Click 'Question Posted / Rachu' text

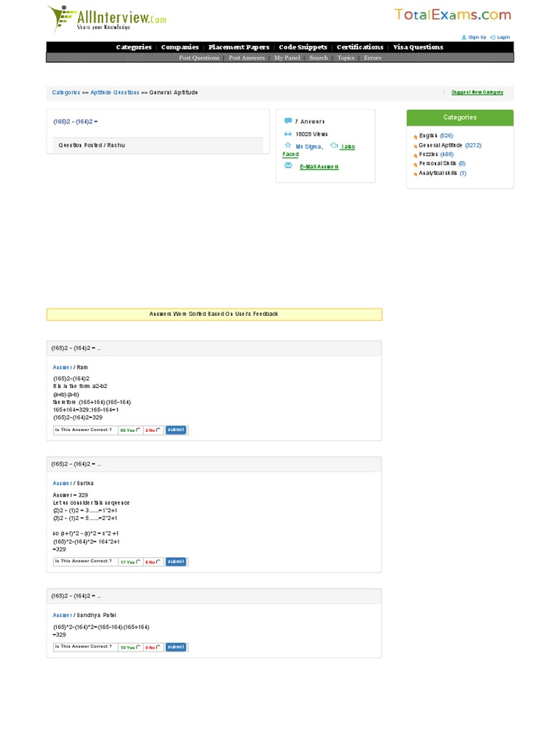point(92,145)
